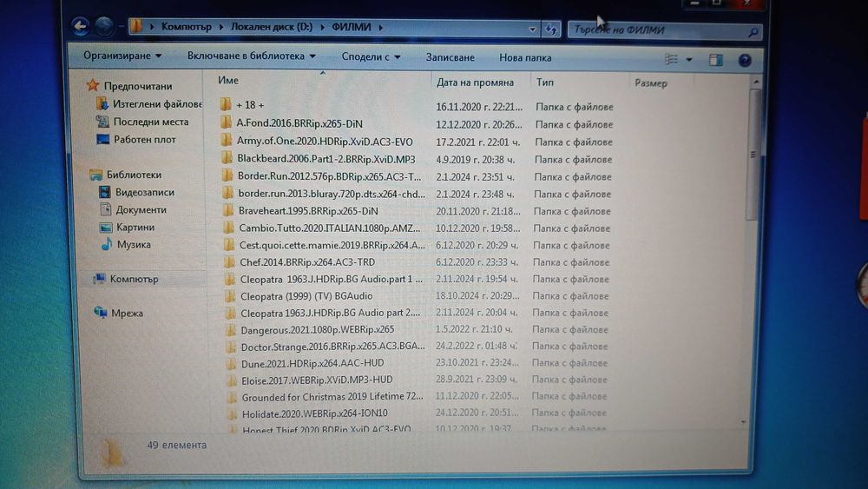868x489 pixels.
Task: Click the scrollbar down arrow
Action: [743, 422]
